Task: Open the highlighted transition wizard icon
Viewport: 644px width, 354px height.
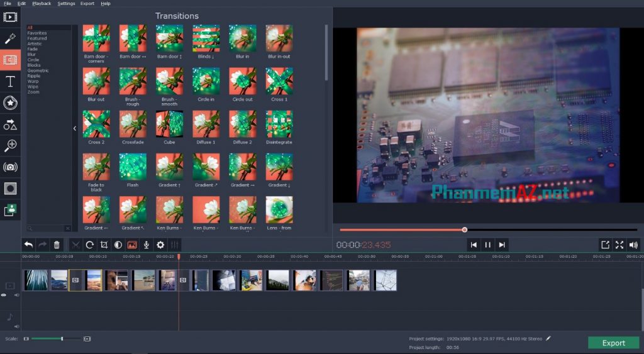Action: (x=132, y=245)
